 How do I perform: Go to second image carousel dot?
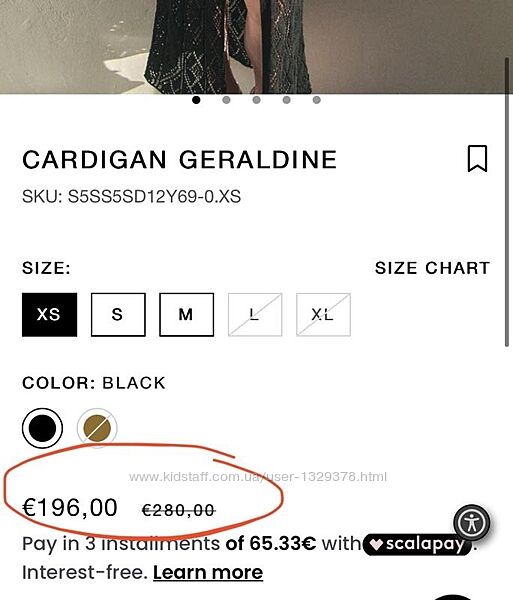(x=226, y=100)
